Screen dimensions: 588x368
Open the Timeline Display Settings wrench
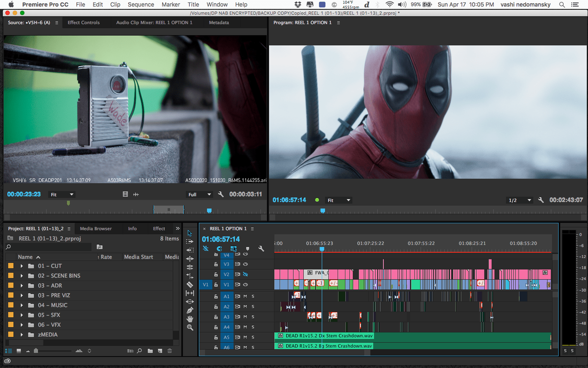[261, 248]
